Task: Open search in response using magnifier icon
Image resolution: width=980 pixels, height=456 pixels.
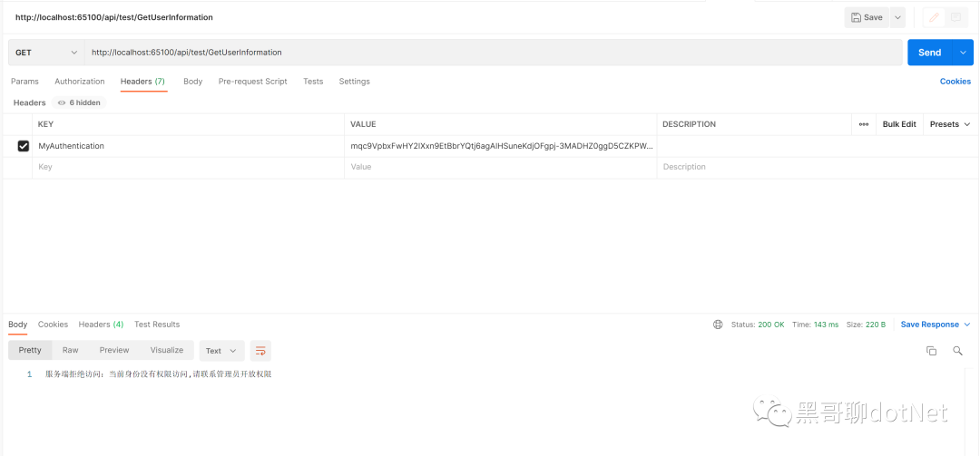Action: tap(957, 351)
